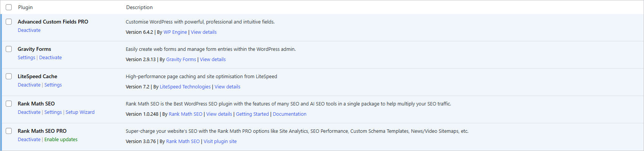The height and width of the screenshot is (151, 644).
Task: Open Gravity Forms Settings link
Action: [26, 58]
